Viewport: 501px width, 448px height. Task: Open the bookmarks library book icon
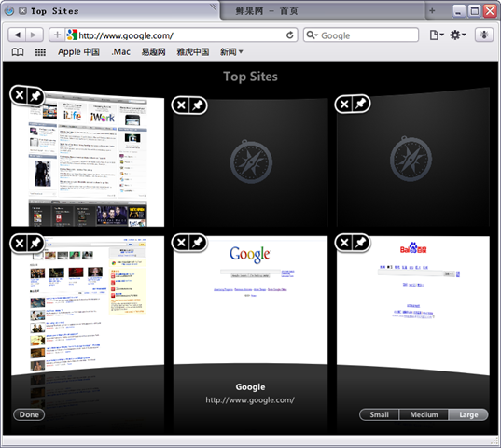pos(18,51)
